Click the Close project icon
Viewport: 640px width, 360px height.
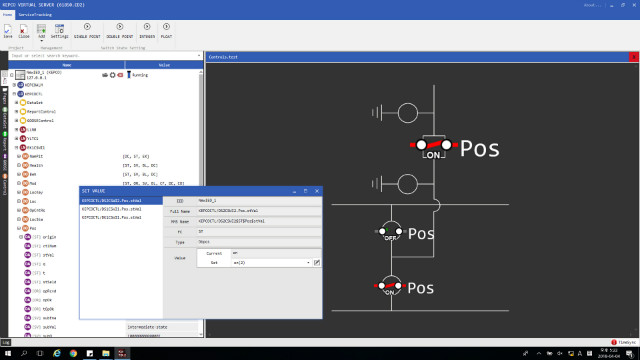coord(24,31)
